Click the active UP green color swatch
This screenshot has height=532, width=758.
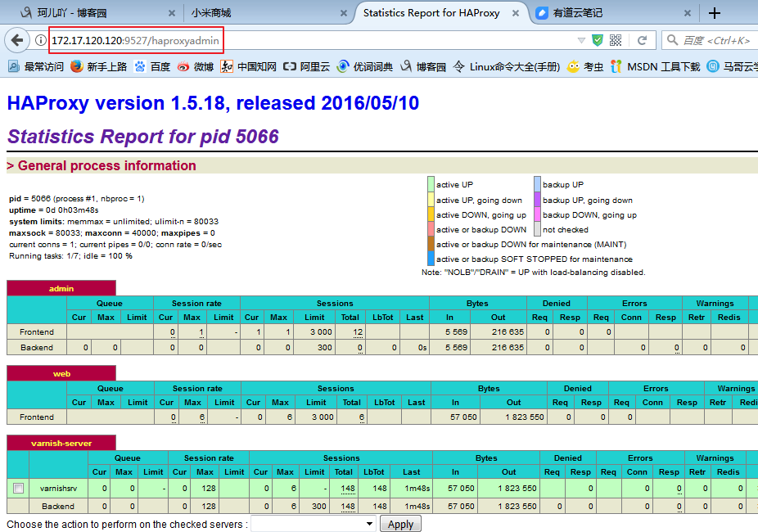coord(431,184)
